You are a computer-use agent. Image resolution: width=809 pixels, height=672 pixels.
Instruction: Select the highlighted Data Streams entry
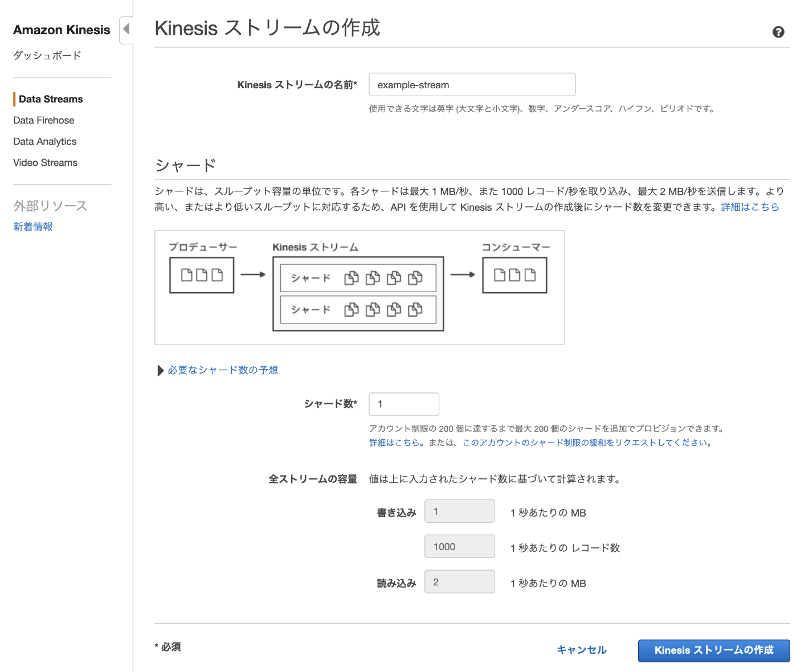[51, 99]
